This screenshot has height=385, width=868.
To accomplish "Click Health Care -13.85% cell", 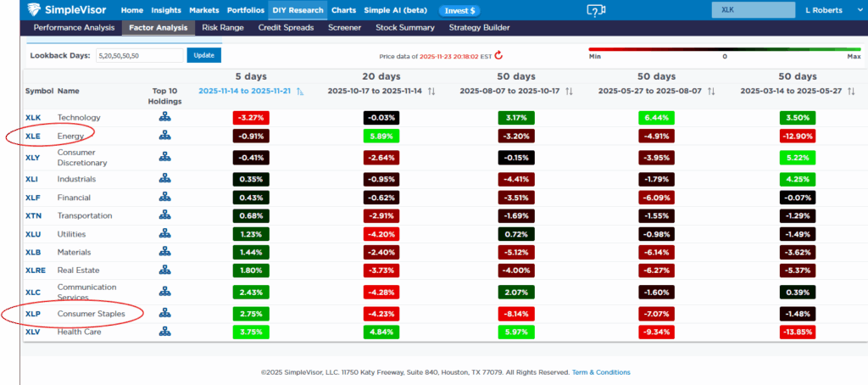I will click(798, 332).
